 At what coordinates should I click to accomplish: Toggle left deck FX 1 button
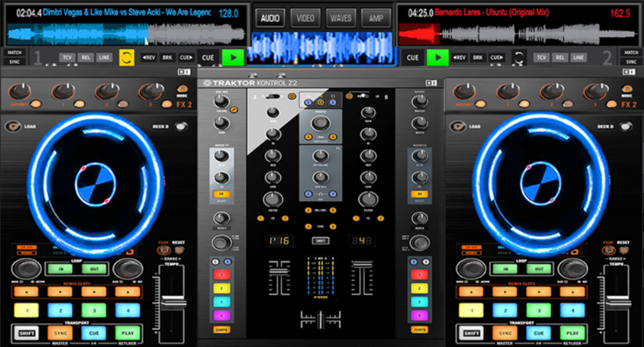click(x=79, y=104)
